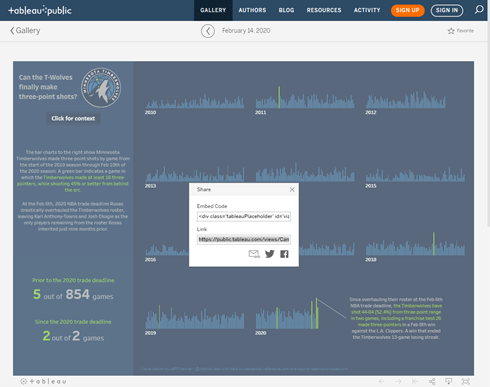Viewport: 490px width, 387px height.
Task: Open the Authors menu item
Action: 252,10
